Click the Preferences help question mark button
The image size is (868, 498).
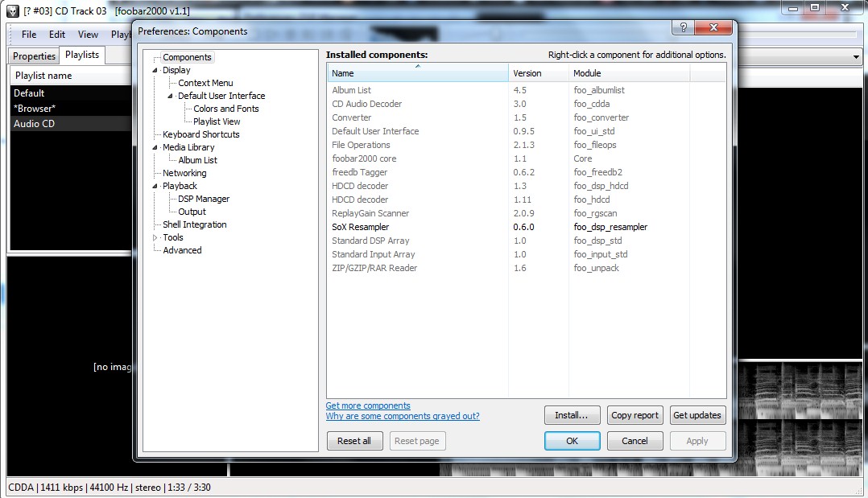tap(683, 27)
